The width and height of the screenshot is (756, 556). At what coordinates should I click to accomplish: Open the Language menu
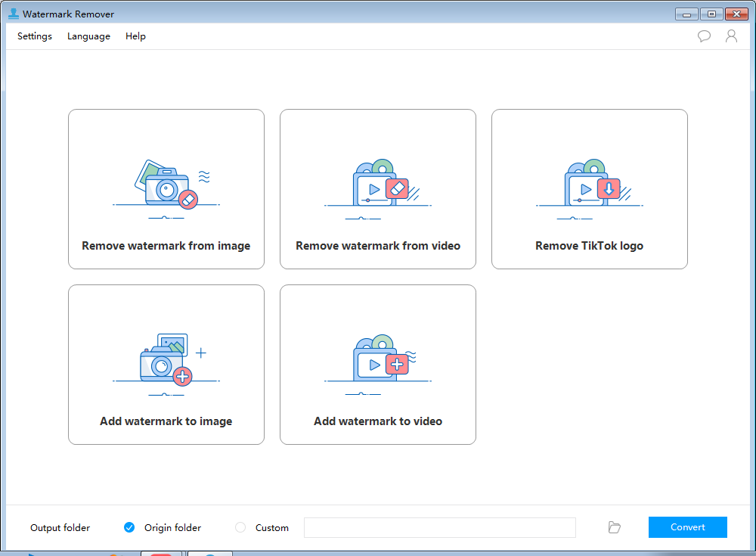(x=88, y=36)
